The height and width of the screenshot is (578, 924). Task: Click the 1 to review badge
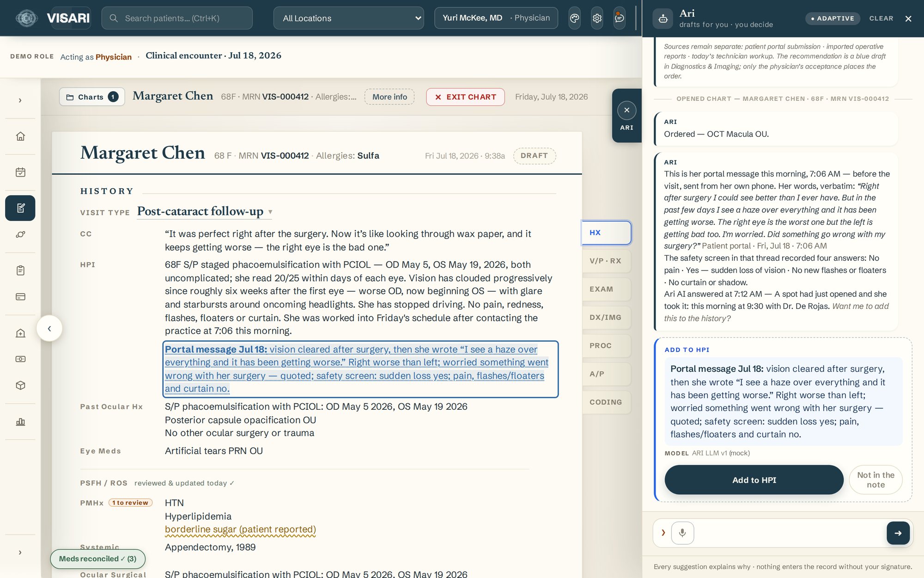coord(130,503)
